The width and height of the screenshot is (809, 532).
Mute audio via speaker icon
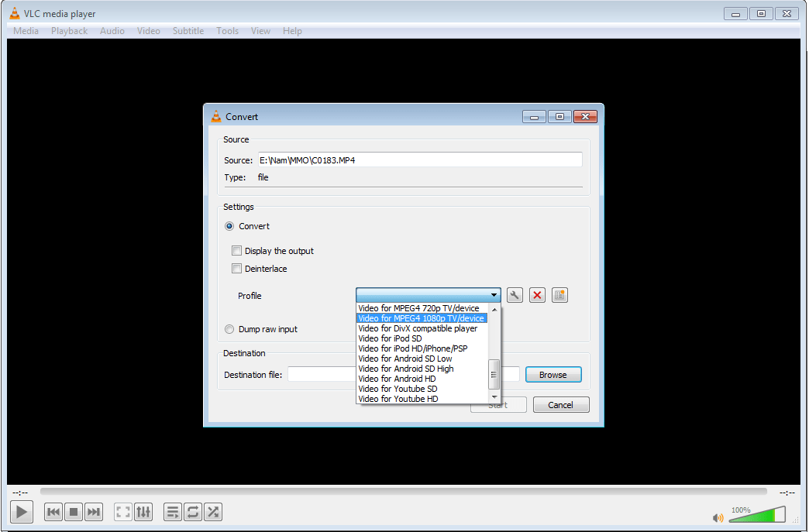(x=718, y=517)
